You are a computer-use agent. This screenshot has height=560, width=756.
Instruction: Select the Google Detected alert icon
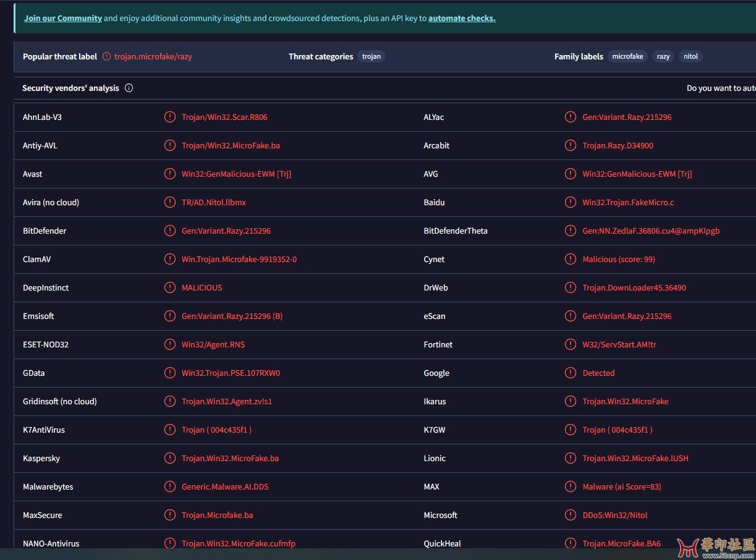point(571,373)
